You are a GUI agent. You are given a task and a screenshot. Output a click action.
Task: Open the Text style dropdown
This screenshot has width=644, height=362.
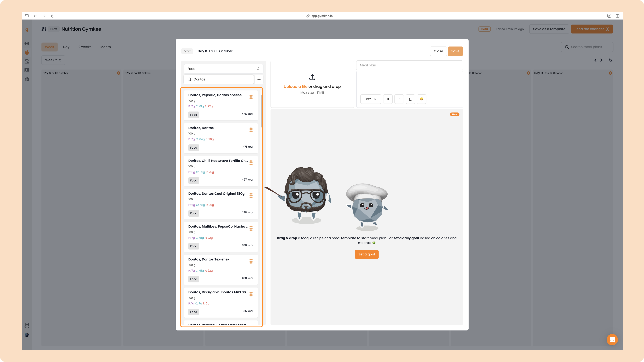click(371, 99)
